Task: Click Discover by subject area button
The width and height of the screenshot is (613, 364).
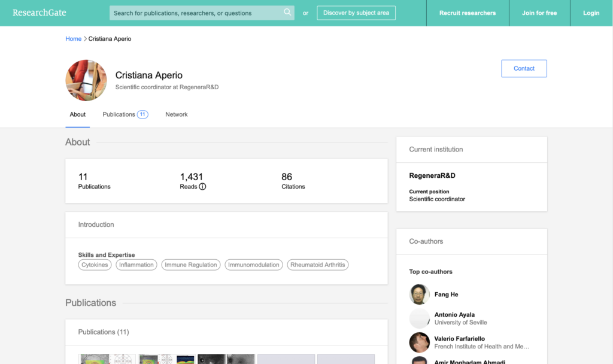Action: (x=356, y=13)
